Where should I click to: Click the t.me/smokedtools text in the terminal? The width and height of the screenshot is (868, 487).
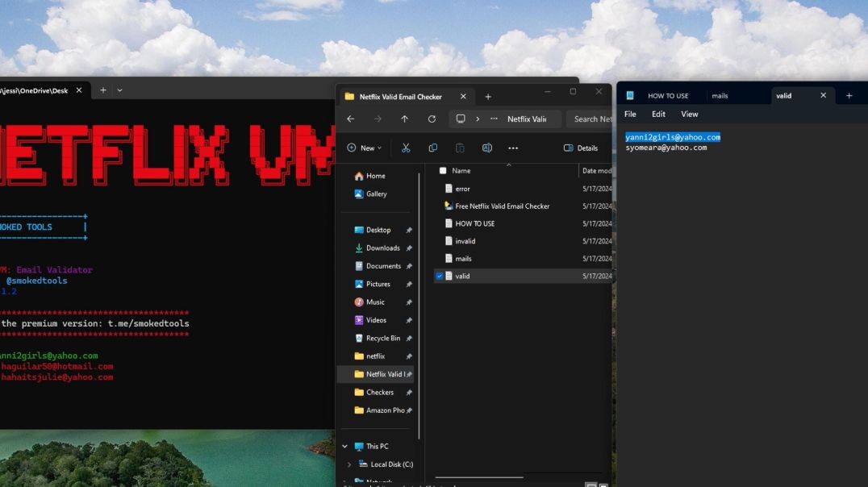(148, 323)
